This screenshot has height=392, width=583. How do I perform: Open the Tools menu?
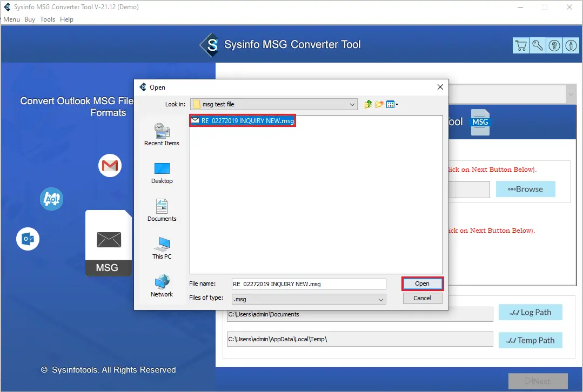(48, 19)
